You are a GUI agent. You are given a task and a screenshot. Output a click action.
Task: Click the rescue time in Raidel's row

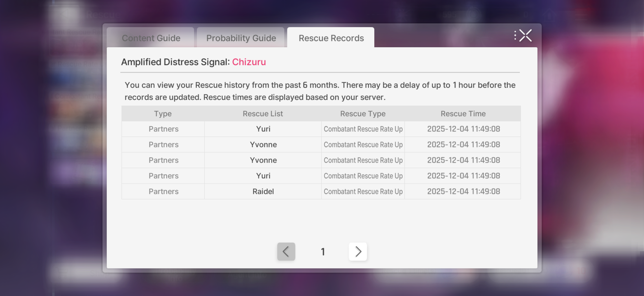click(x=463, y=192)
